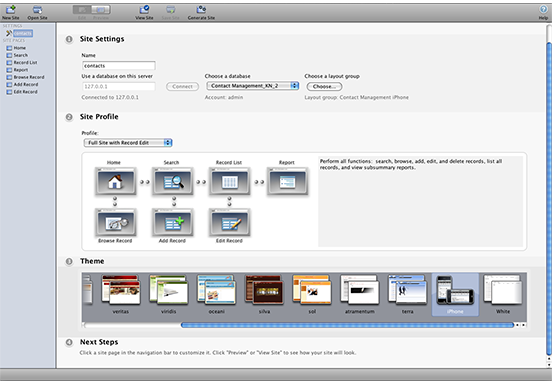Click the View Site toolbar icon
This screenshot has height=384, width=552.
coord(144,12)
